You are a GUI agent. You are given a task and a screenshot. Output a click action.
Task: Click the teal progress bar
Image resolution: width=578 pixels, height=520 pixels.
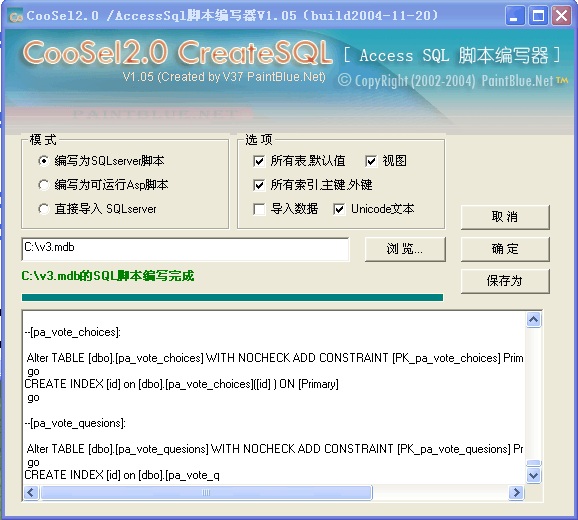(232, 297)
